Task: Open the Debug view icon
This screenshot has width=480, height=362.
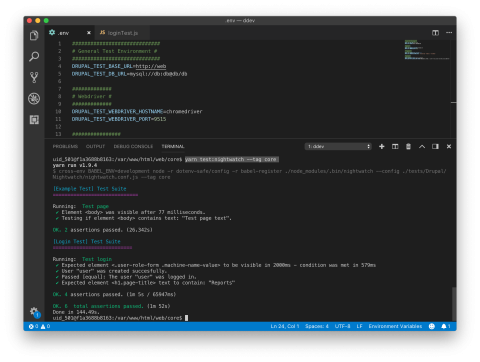Action: [34, 99]
